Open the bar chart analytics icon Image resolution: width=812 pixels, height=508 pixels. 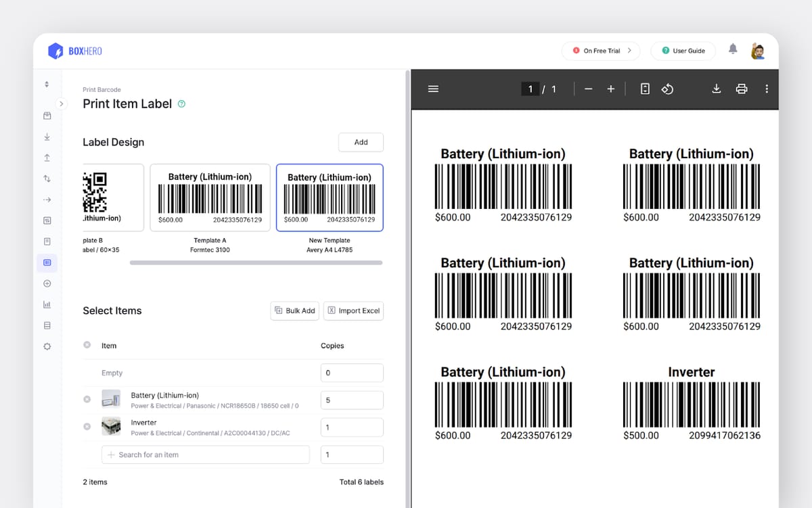tap(47, 304)
